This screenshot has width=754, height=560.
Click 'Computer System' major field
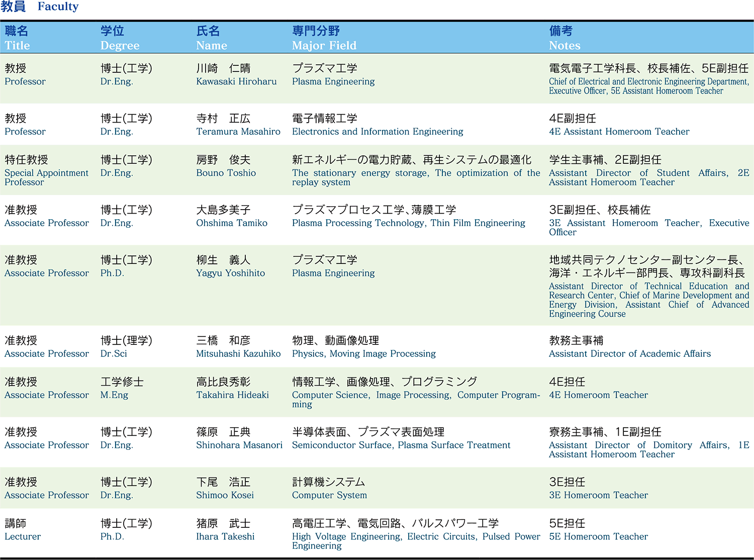(x=329, y=495)
